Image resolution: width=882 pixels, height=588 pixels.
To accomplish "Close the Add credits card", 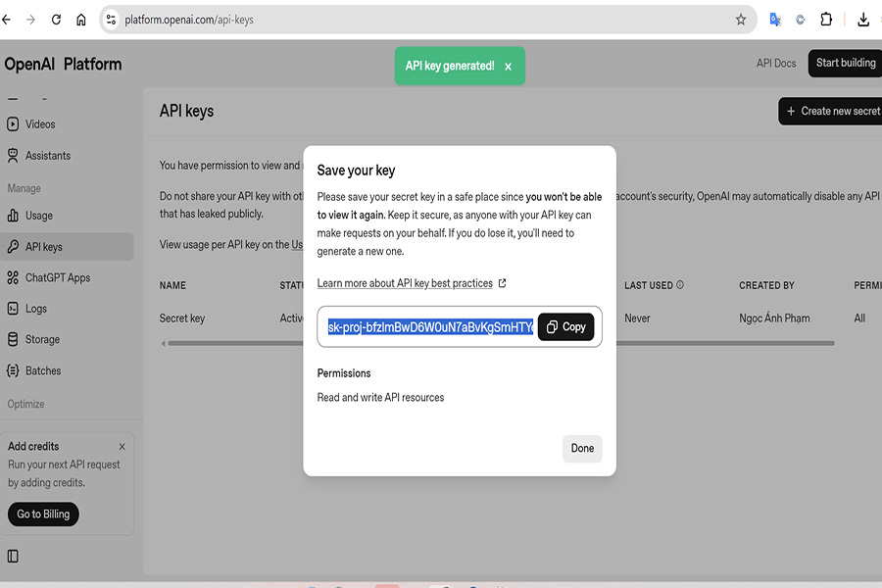I will tap(122, 447).
